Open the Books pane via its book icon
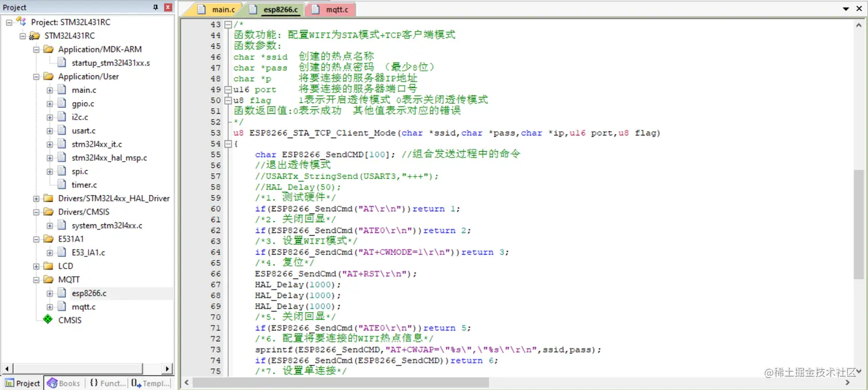The height and width of the screenshot is (390, 868). (x=52, y=383)
